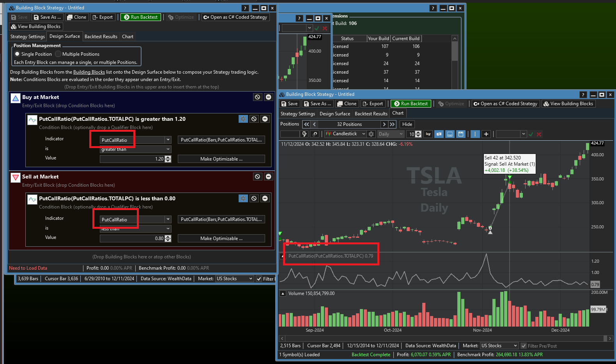616x364 pixels.
Task: Disable the Buy at Market block
Action: coord(257,97)
